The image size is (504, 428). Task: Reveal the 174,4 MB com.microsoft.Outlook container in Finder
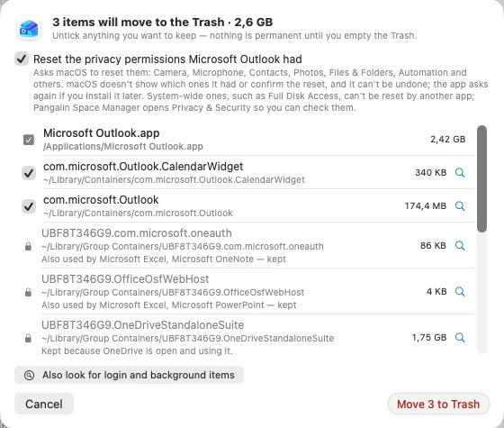point(460,206)
